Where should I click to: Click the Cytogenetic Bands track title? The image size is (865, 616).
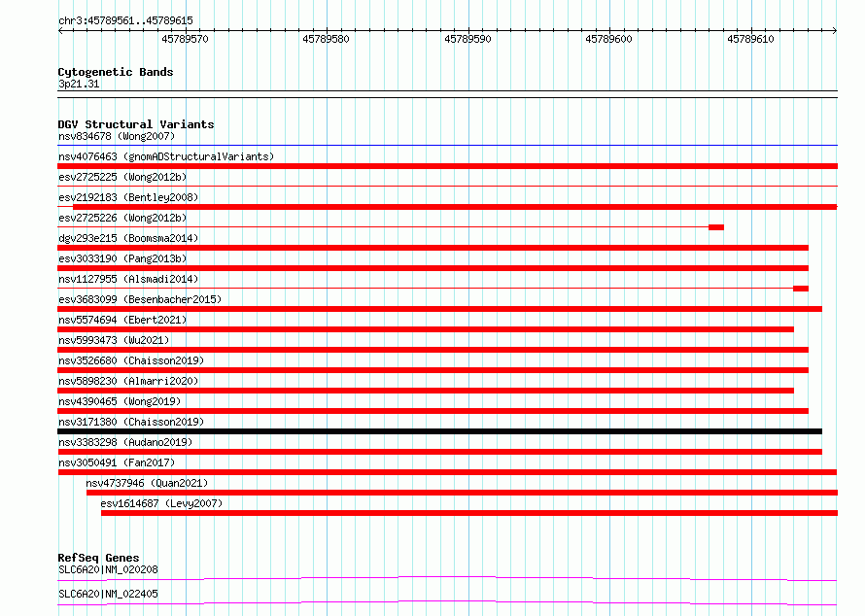click(116, 72)
